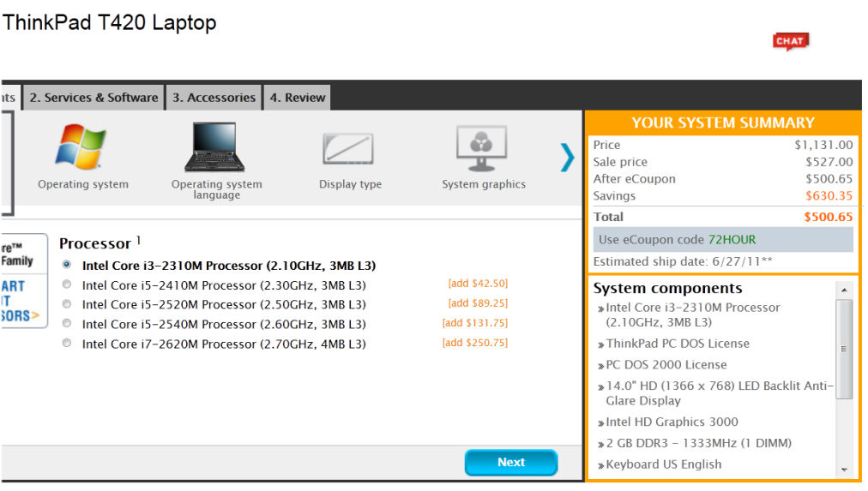
Task: Open the Display type icon
Action: [348, 149]
